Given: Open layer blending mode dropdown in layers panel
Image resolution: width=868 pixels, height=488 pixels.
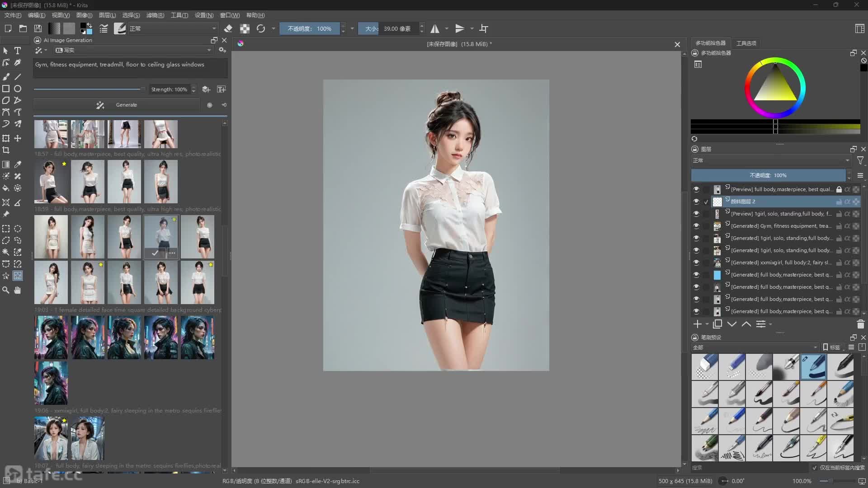Looking at the screenshot, I should [771, 160].
